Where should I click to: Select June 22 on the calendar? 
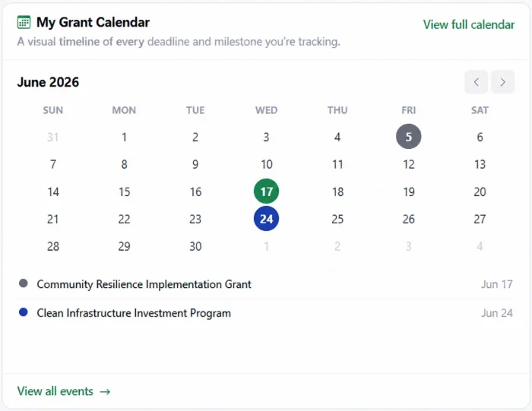point(124,219)
